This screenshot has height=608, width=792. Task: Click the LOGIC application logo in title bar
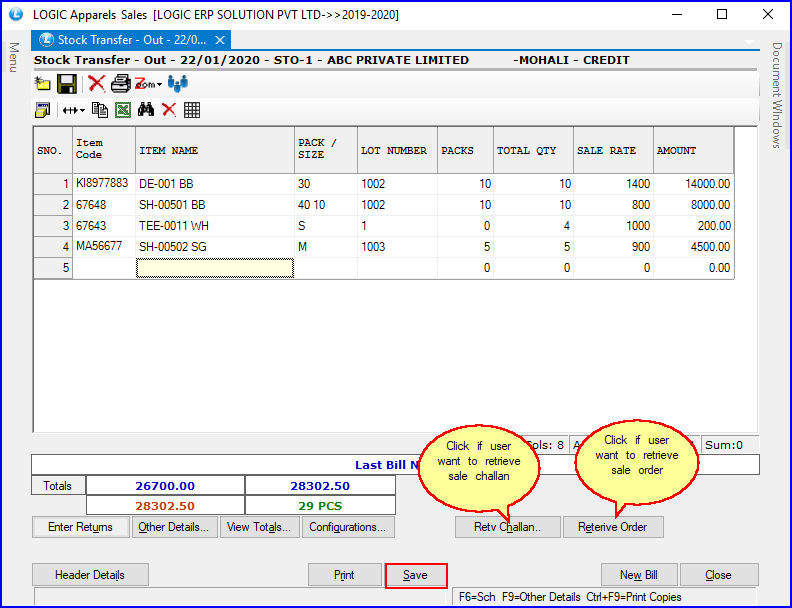[x=16, y=14]
